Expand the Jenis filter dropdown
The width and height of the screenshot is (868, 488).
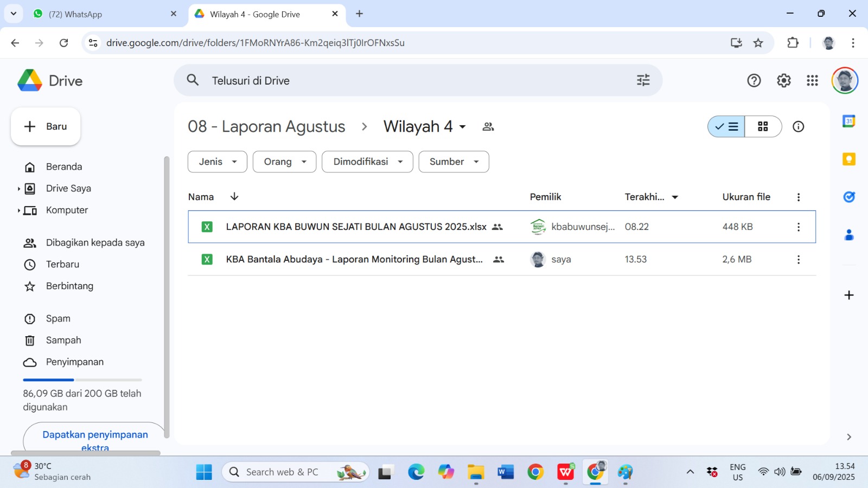[x=218, y=162]
